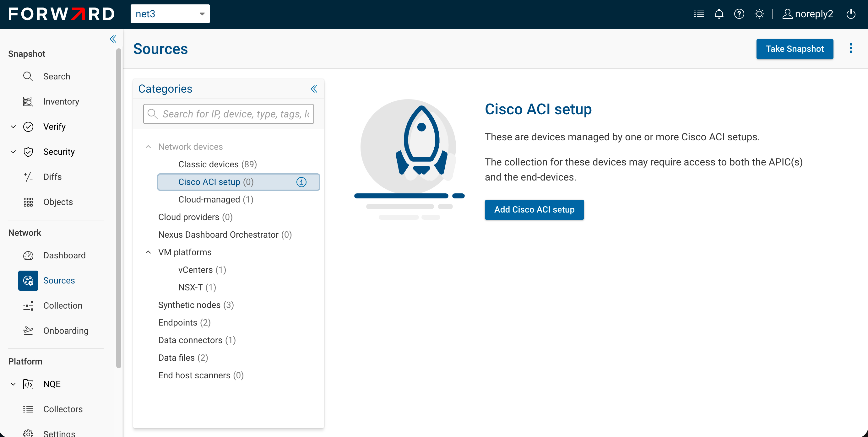Click the Sources globe-gear icon
Image resolution: width=868 pixels, height=437 pixels.
coord(28,281)
